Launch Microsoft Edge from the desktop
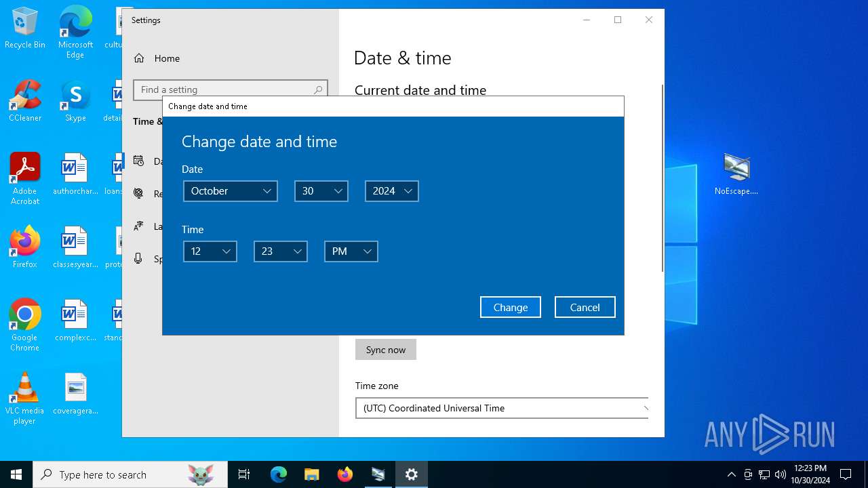Image resolution: width=868 pixels, height=488 pixels. click(75, 33)
